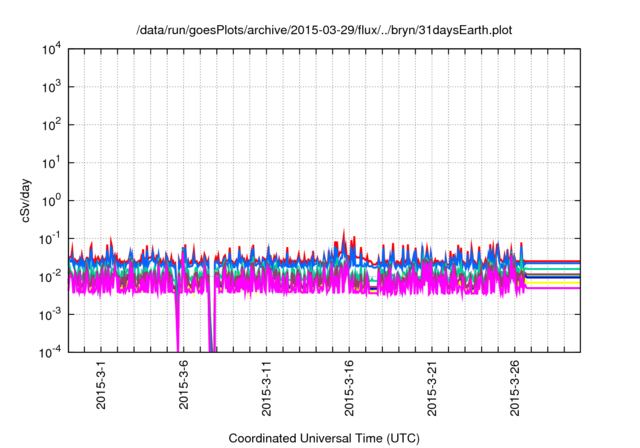Click the 10^0 y-axis tick label
This screenshot has height=448, width=640.
tap(52, 200)
